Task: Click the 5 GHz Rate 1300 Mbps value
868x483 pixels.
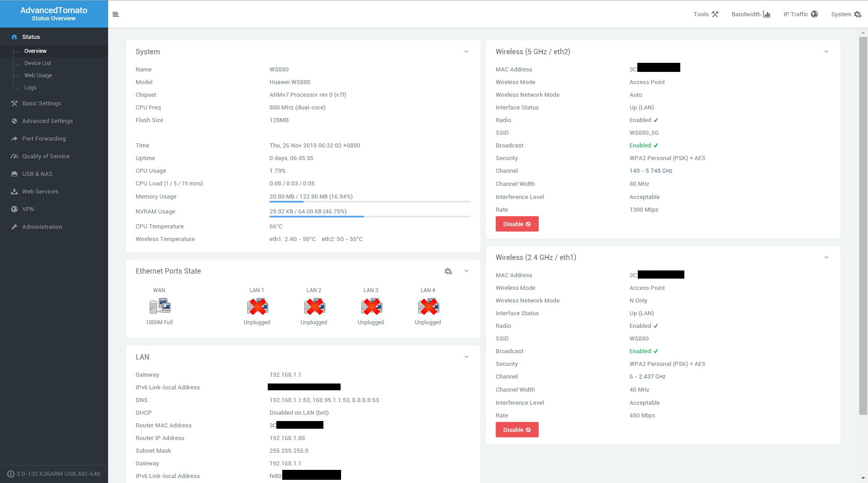Action: [644, 210]
